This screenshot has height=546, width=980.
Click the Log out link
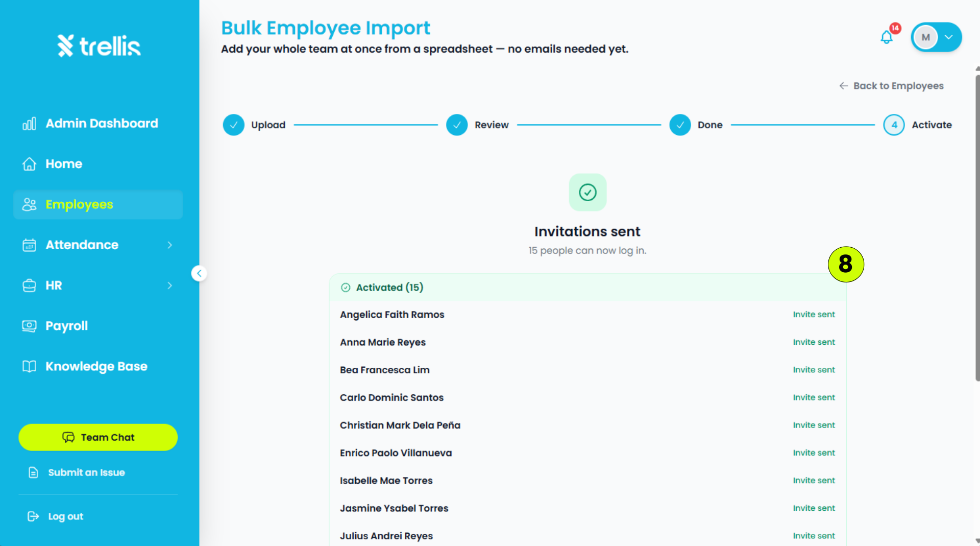pos(65,516)
